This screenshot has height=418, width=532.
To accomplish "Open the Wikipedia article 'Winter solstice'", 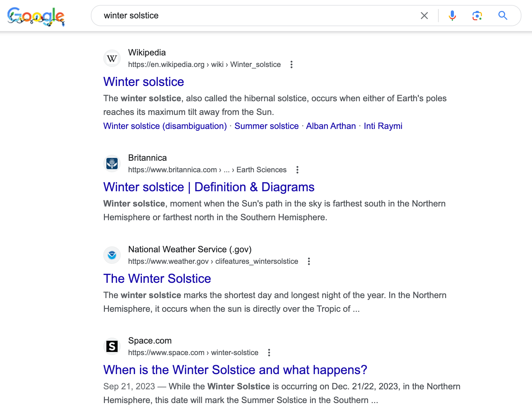I will click(x=143, y=82).
